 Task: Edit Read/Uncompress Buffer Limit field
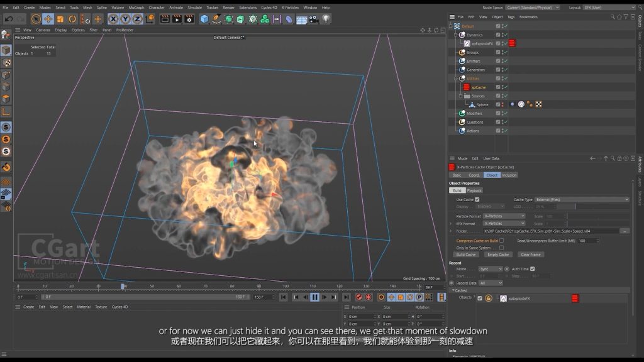pos(588,241)
